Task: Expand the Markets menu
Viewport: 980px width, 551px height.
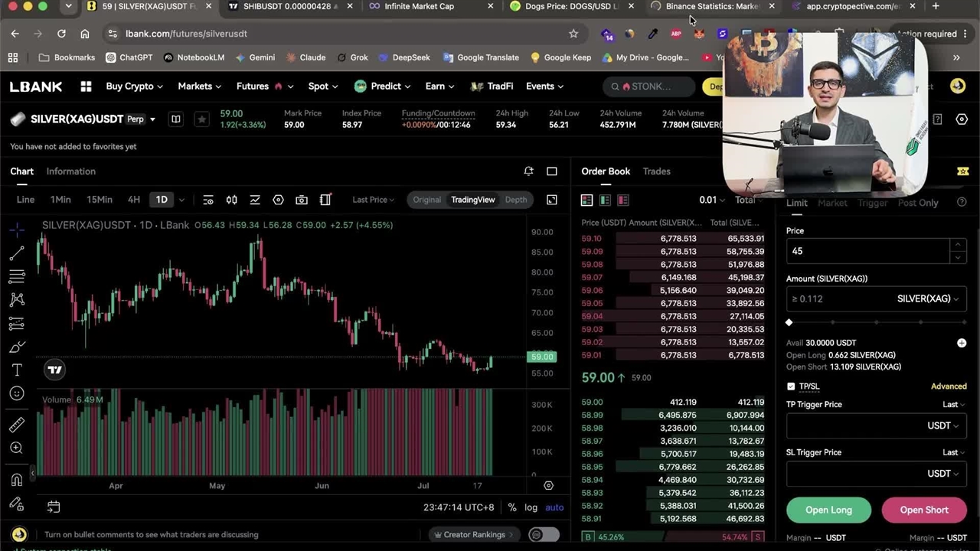Action: click(199, 86)
